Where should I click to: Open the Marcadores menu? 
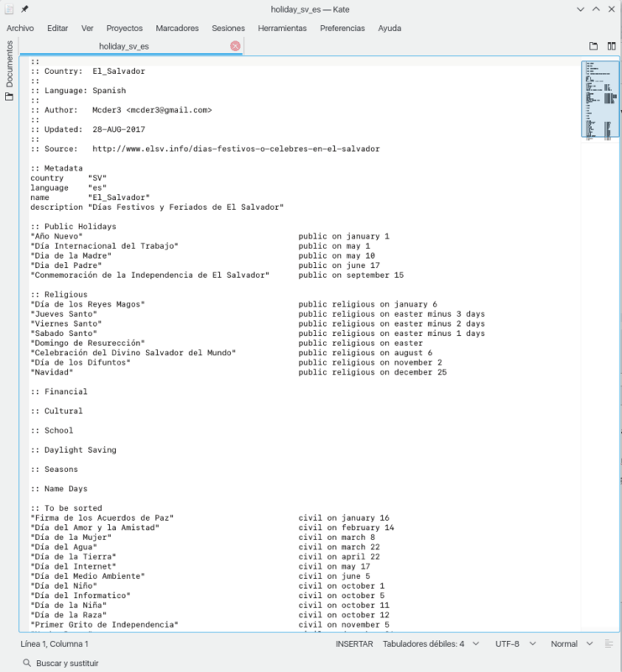pos(177,28)
